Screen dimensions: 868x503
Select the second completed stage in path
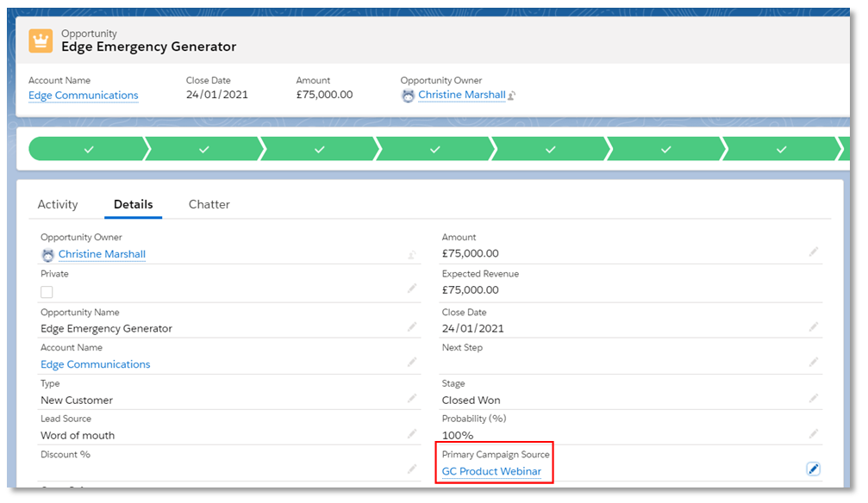(x=204, y=149)
